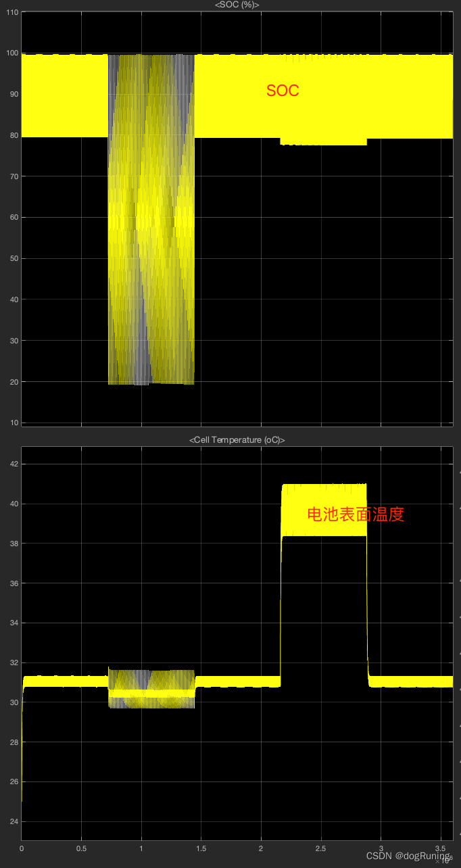This screenshot has width=461, height=868.
Task: Select the 50 tick on SOC axis
Action: 14,259
